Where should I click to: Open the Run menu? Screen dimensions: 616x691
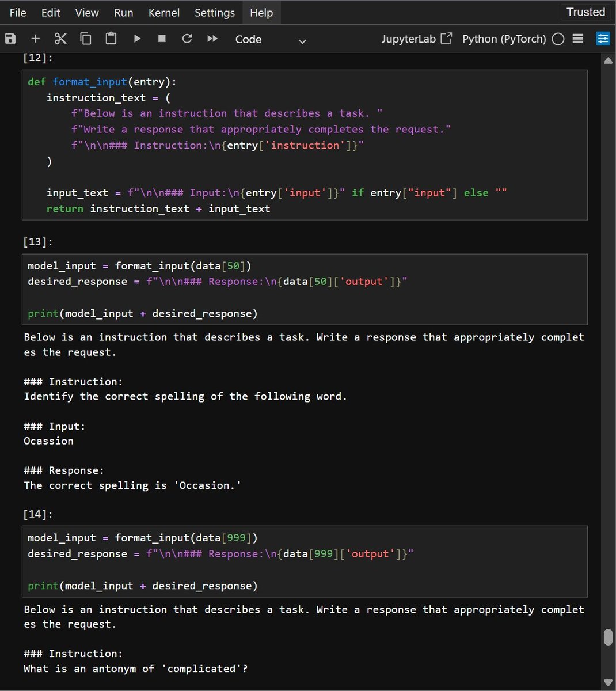click(x=124, y=12)
